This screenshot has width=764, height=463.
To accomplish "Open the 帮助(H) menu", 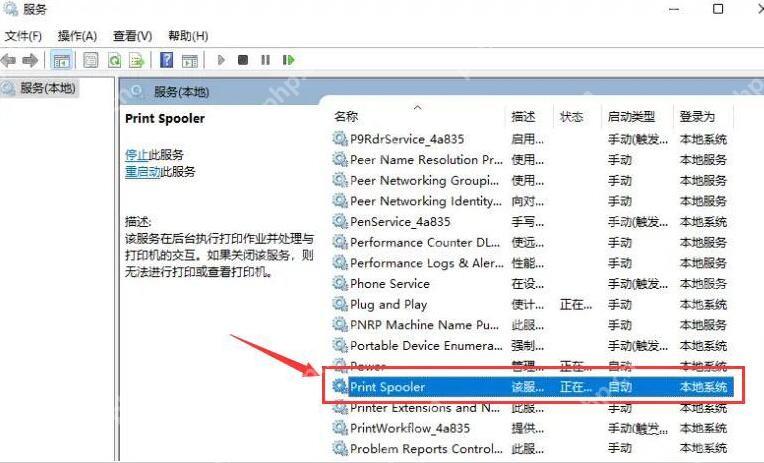I will click(x=188, y=36).
